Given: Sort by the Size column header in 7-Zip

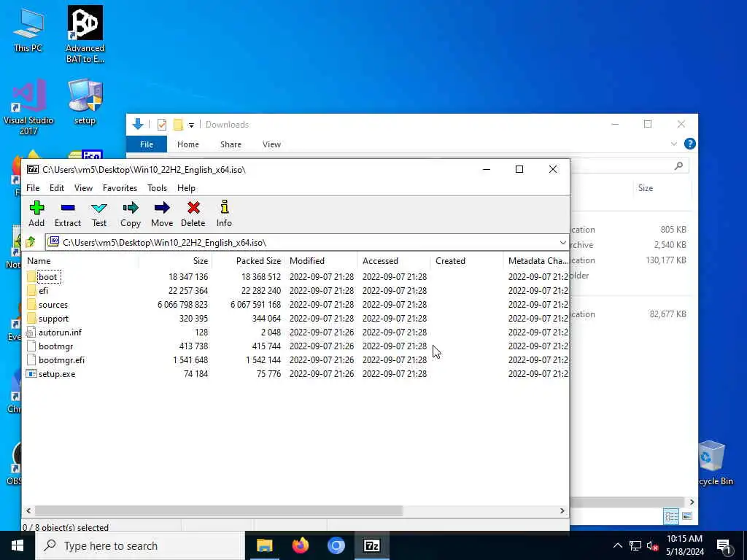Looking at the screenshot, I should point(175,261).
